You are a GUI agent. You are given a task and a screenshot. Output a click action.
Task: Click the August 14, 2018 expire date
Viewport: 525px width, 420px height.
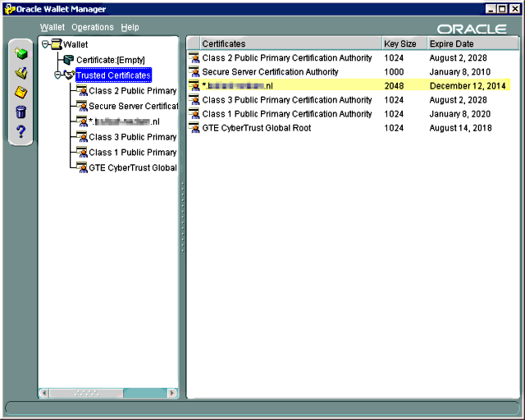[x=460, y=128]
